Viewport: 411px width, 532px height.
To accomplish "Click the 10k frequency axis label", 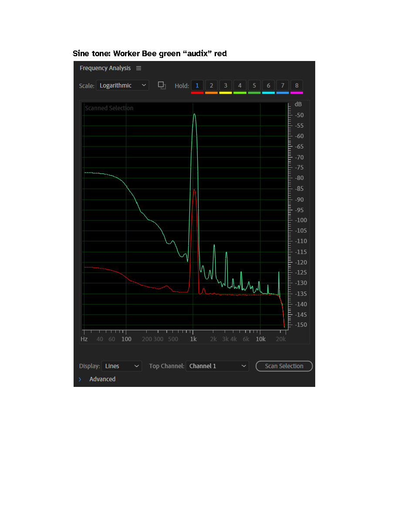I will (x=260, y=339).
